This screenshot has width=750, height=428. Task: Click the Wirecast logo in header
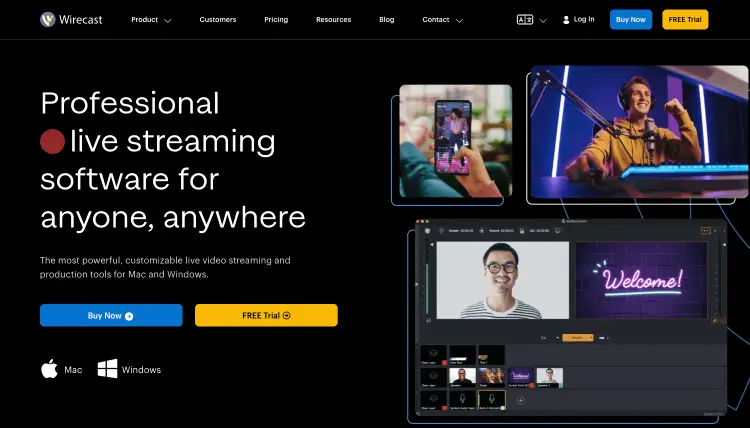tap(71, 20)
